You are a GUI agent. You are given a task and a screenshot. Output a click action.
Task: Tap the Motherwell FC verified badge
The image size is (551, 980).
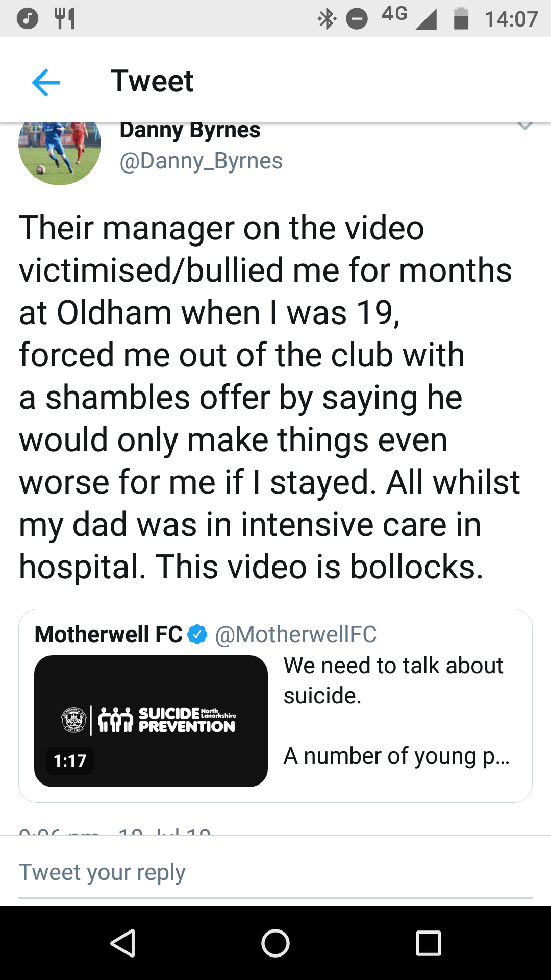(x=197, y=634)
